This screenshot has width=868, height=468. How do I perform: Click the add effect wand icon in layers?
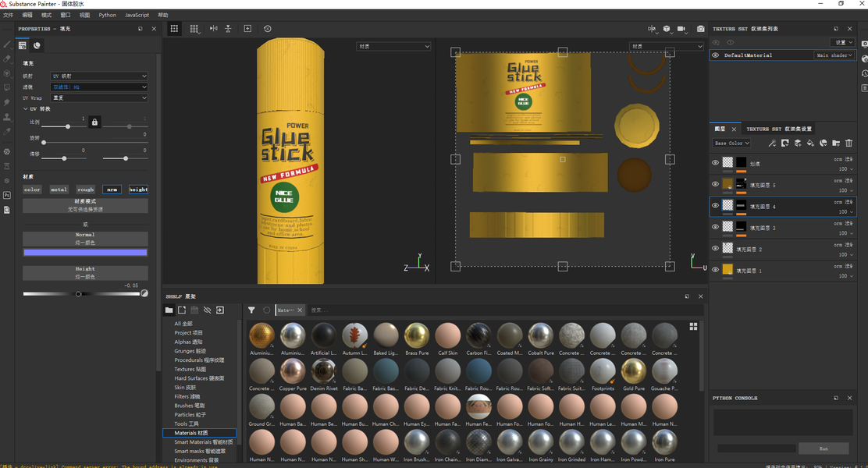coord(772,143)
